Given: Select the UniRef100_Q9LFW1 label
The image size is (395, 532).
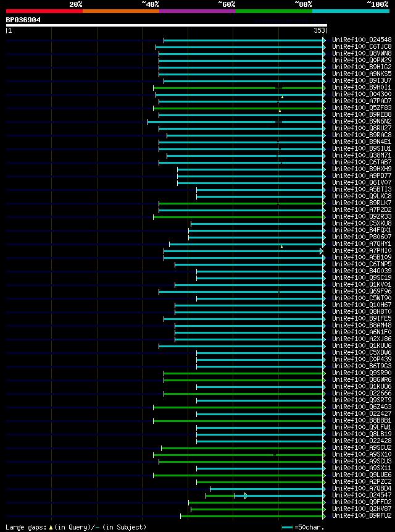Looking at the screenshot, I should pos(362,427).
